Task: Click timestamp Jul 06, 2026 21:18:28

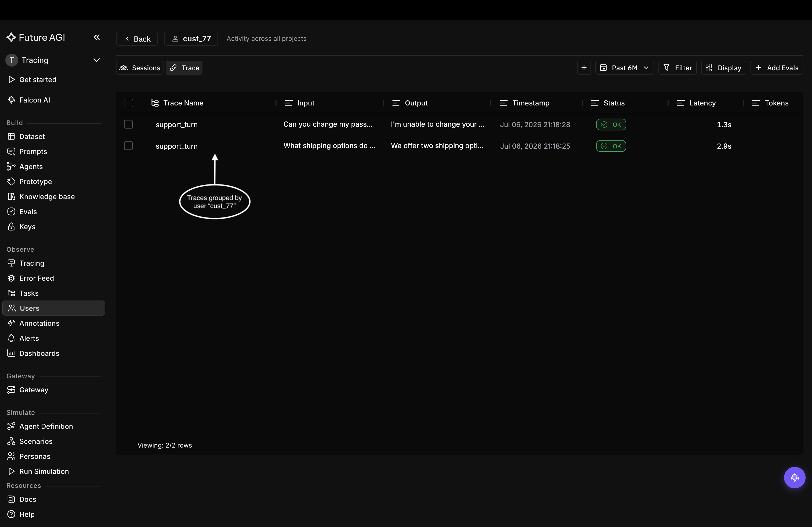Action: point(535,125)
